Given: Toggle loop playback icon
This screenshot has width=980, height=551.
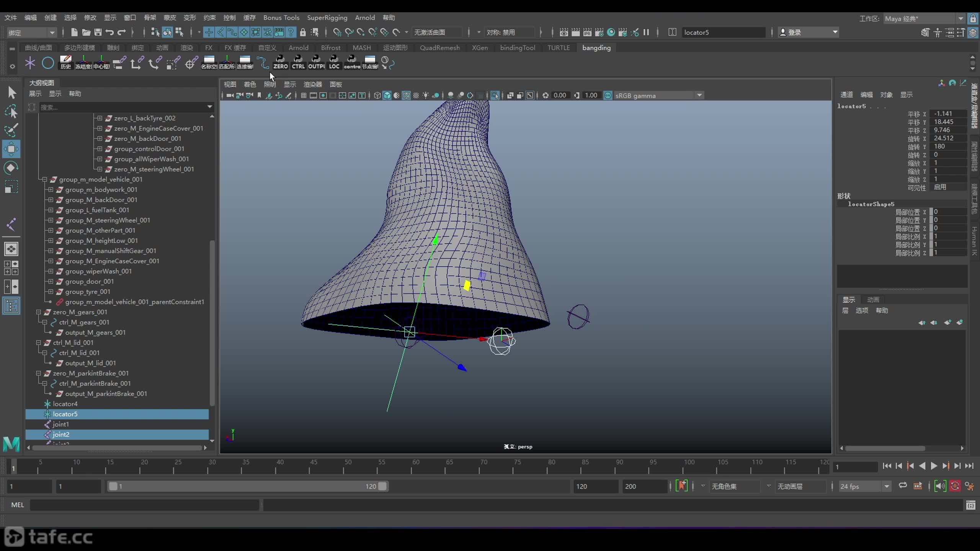Looking at the screenshot, I should [x=903, y=486].
